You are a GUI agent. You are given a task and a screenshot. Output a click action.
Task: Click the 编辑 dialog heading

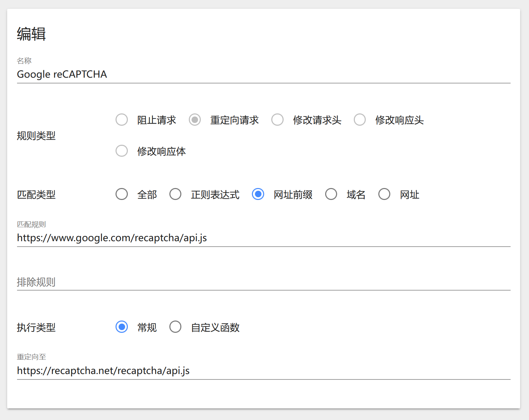[31, 34]
